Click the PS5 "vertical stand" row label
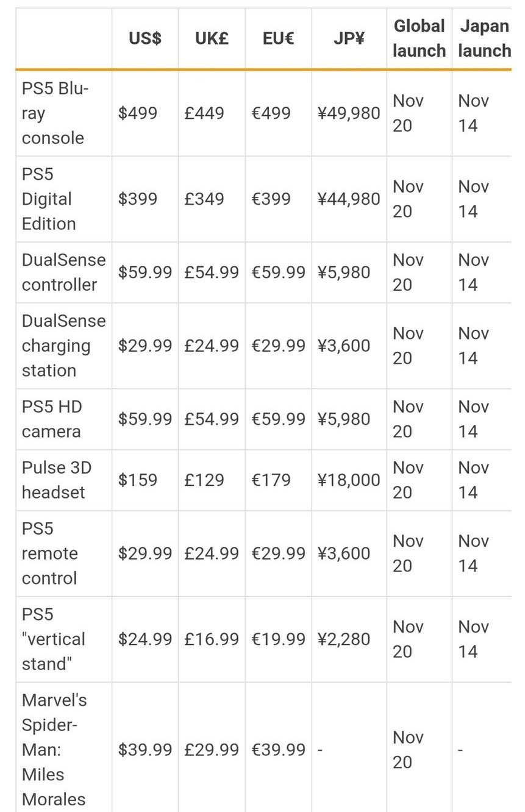The height and width of the screenshot is (812, 525). coord(54,639)
